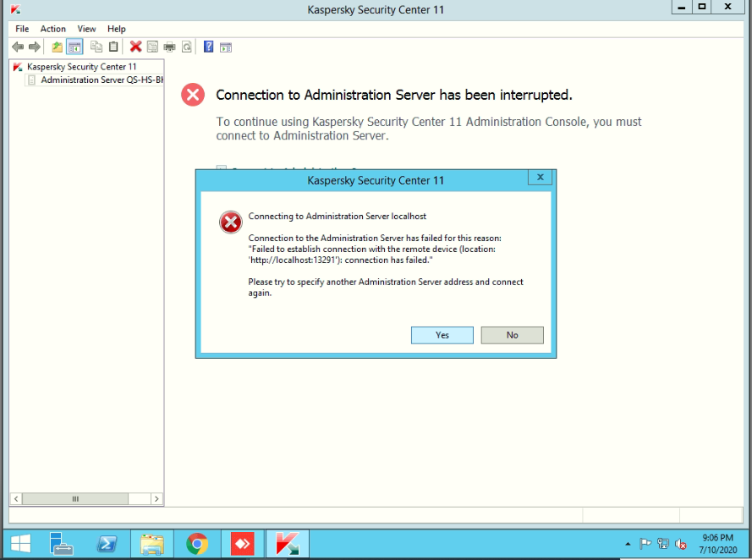The height and width of the screenshot is (560, 752).
Task: Open File Explorer from the taskbar
Action: (x=152, y=544)
